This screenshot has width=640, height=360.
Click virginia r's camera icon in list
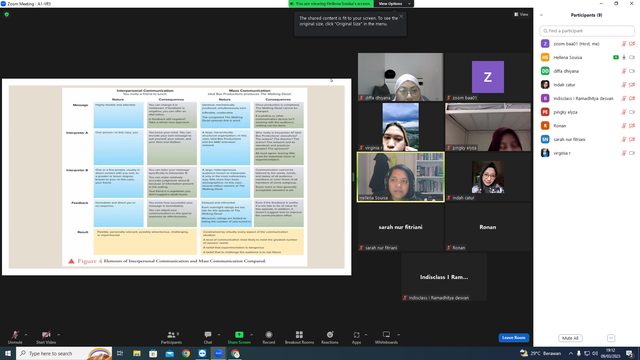632,153
